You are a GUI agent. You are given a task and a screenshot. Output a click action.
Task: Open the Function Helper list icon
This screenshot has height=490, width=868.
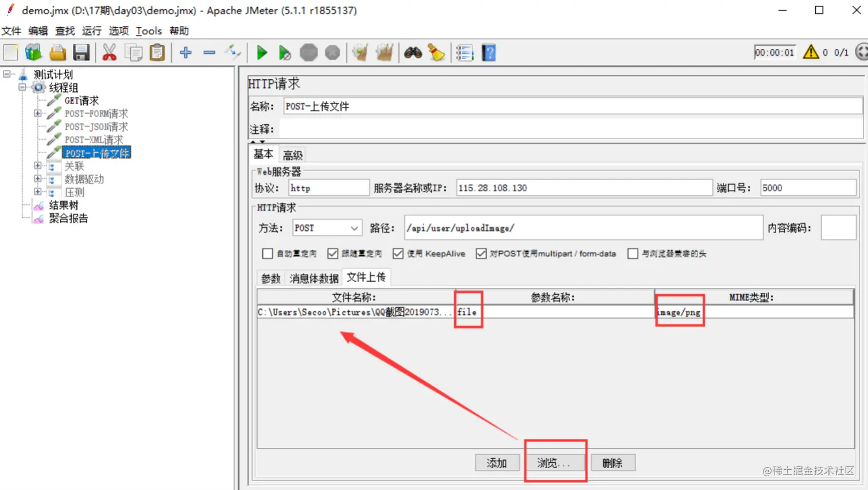tap(464, 53)
